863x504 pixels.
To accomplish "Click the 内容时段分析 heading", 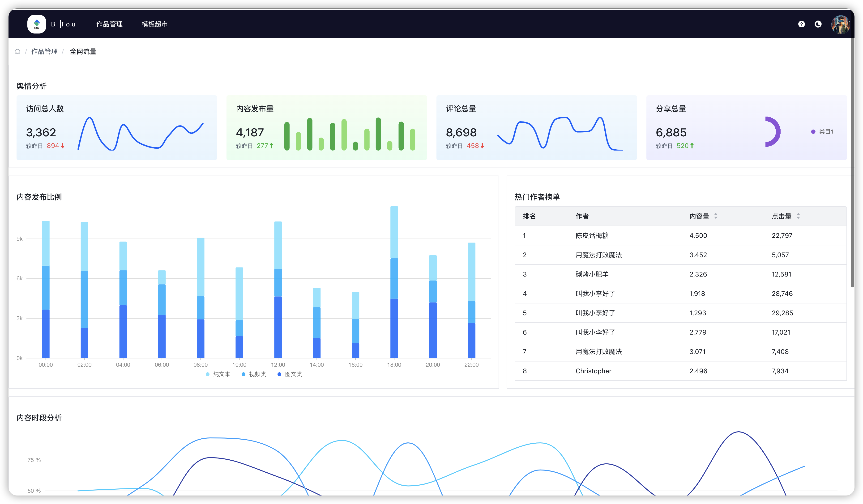I will [39, 418].
